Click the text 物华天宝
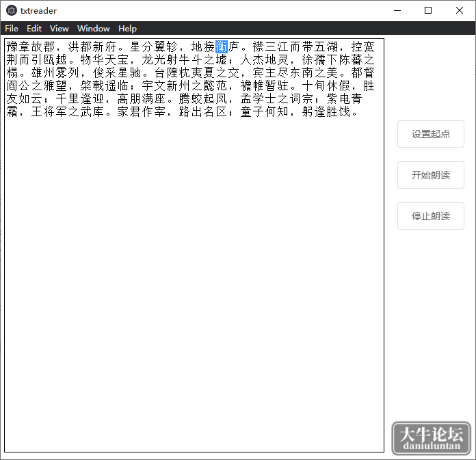Screen dimensions: 476x460 click(105, 59)
